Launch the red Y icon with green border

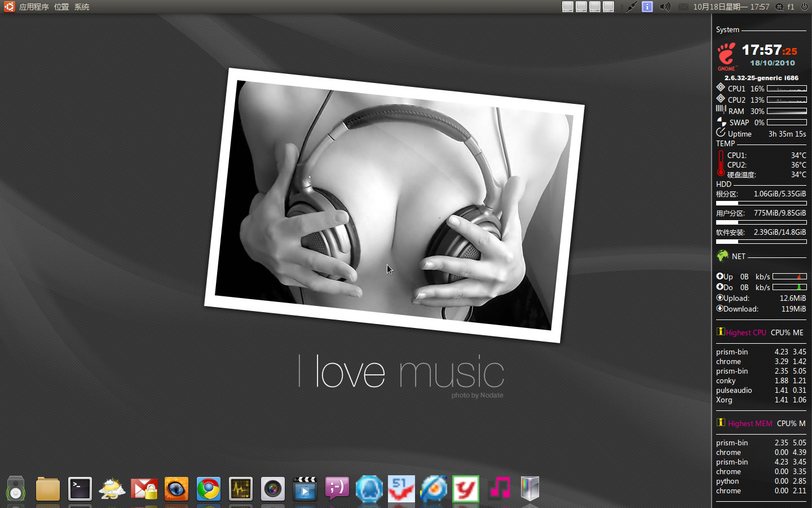tap(466, 489)
